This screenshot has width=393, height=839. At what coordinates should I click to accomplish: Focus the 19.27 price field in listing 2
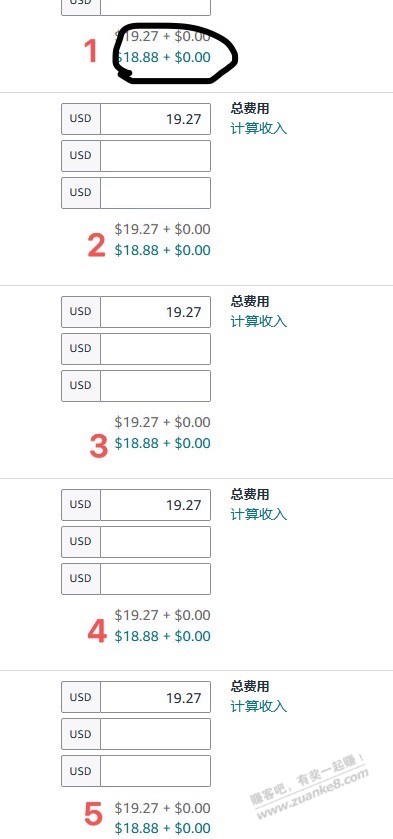click(x=155, y=119)
